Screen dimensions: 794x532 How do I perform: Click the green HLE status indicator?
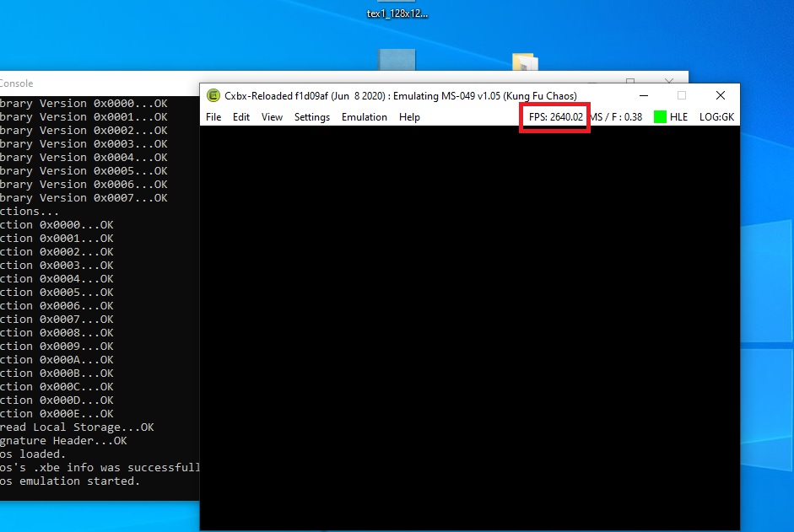pos(660,117)
